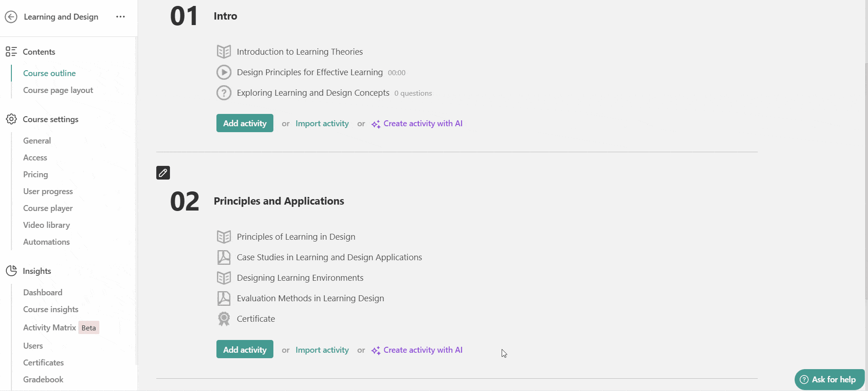868x391 pixels.
Task: Click the pencil edit icon above section 02
Action: point(163,173)
